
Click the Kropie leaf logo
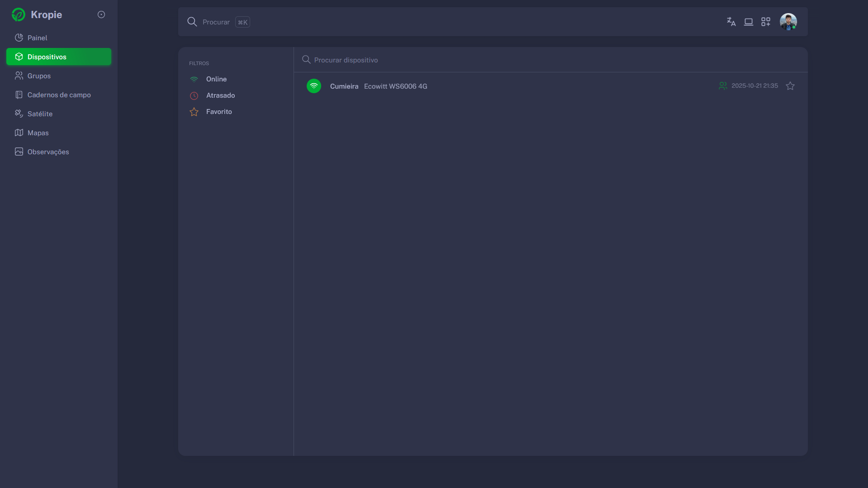coord(19,14)
